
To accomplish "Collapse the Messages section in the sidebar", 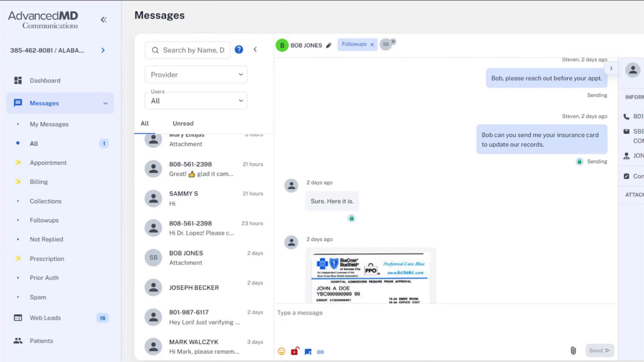I will point(106,103).
